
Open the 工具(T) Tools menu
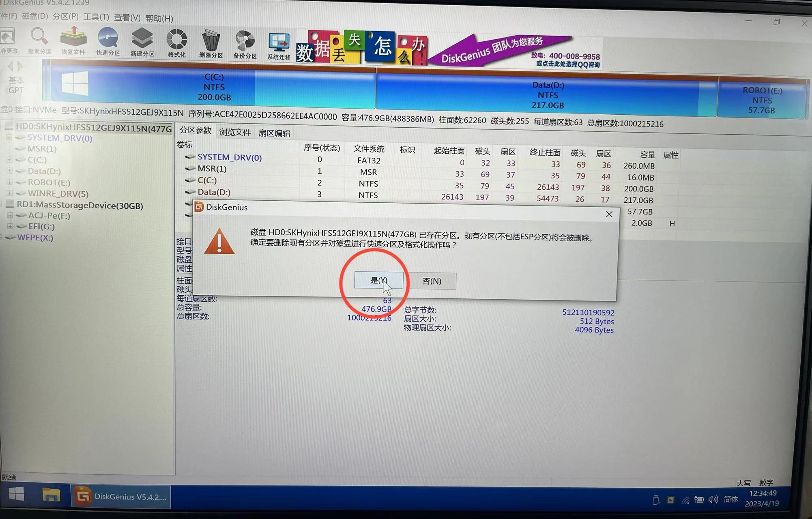[96, 17]
